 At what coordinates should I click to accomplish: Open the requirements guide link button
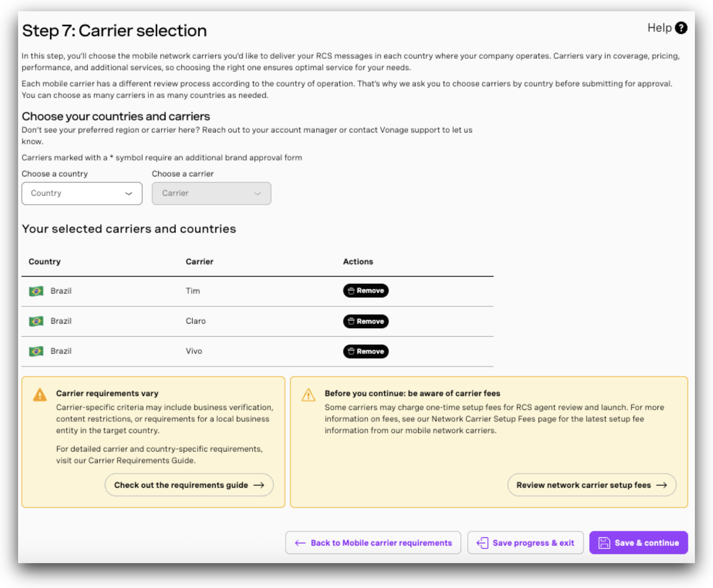189,485
